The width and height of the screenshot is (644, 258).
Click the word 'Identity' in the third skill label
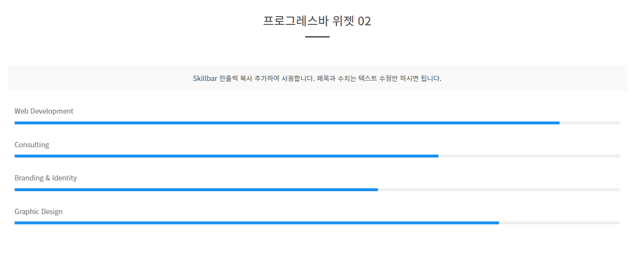[x=64, y=178]
